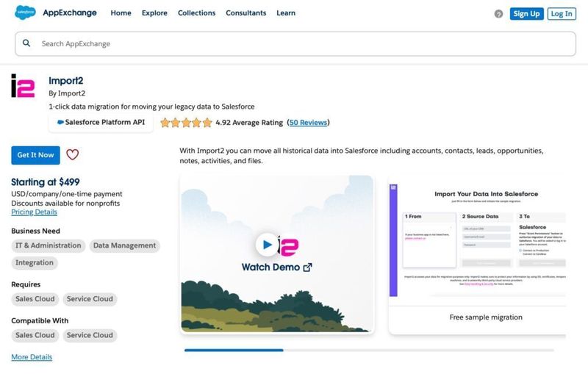Screen dimensions: 588x374
Task: Open the Explore nav item
Action: pyautogui.click(x=154, y=12)
